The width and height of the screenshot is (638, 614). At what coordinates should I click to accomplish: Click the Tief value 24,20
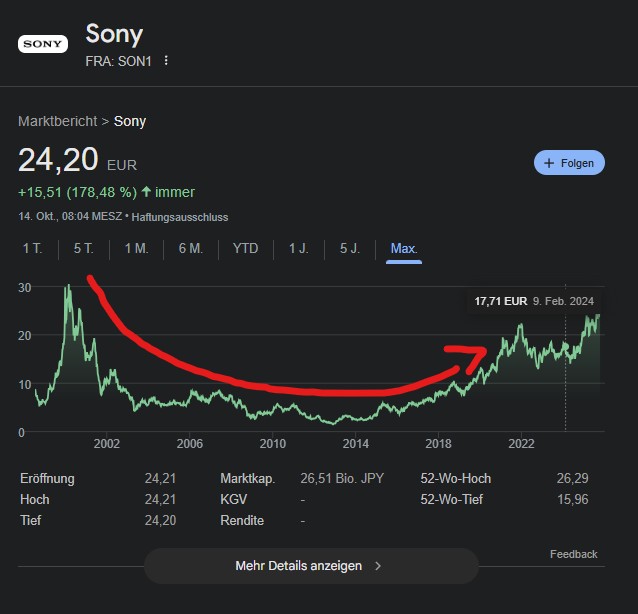coord(160,520)
